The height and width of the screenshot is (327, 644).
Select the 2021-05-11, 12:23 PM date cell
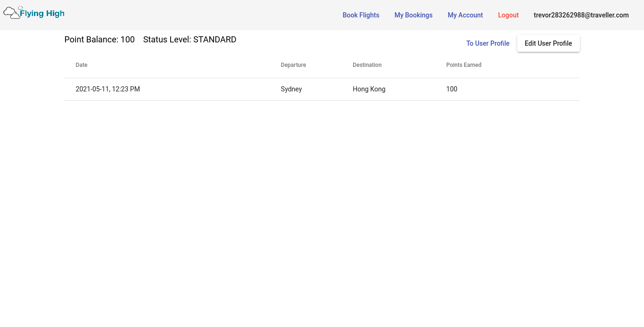coord(107,89)
